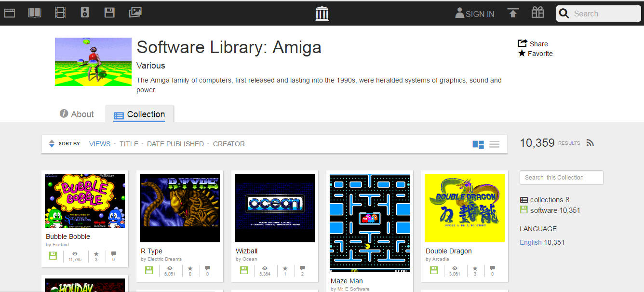Viewport: 644px width, 292px height.
Task: Sort collection by Views
Action: pos(100,144)
